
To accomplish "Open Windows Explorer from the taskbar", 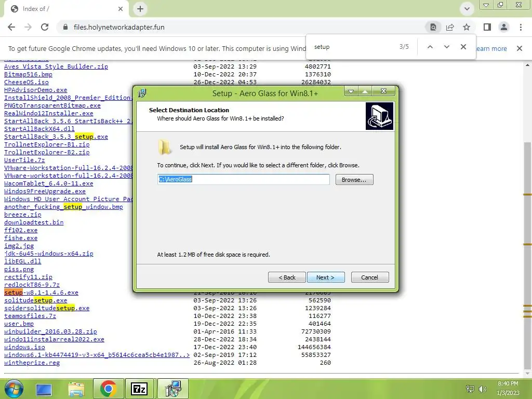I will pos(76,390).
